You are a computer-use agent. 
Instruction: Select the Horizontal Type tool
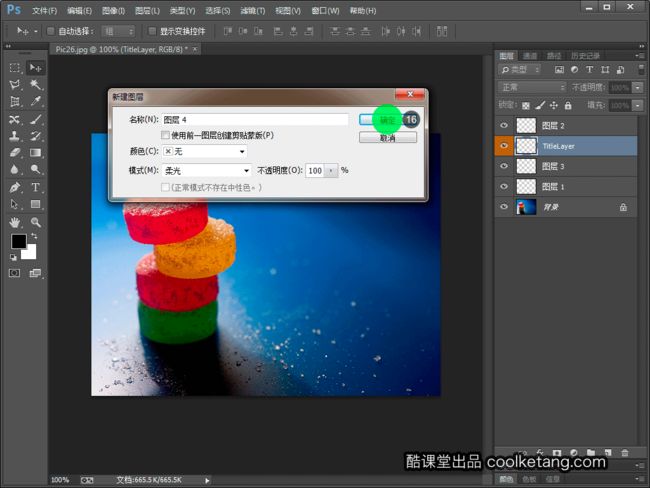tap(36, 187)
